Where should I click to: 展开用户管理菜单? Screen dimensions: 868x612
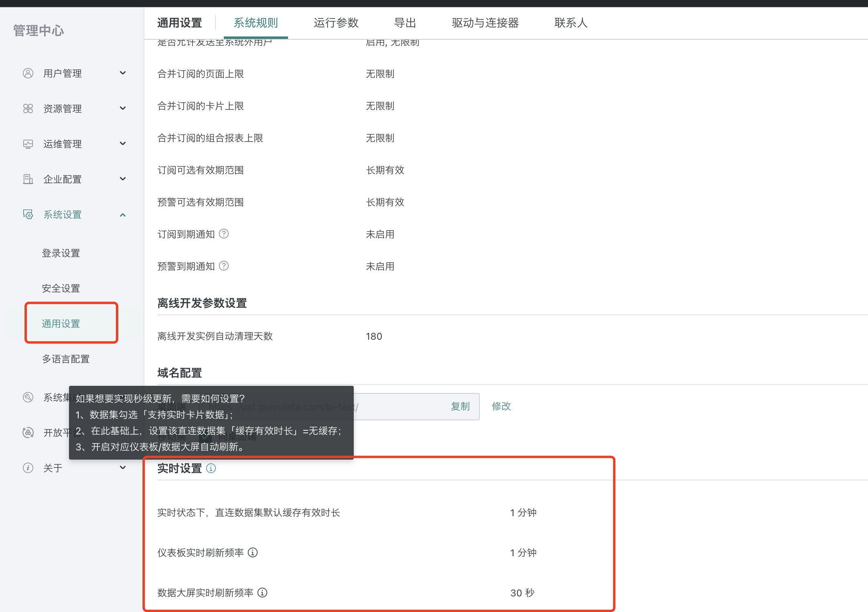click(x=123, y=73)
